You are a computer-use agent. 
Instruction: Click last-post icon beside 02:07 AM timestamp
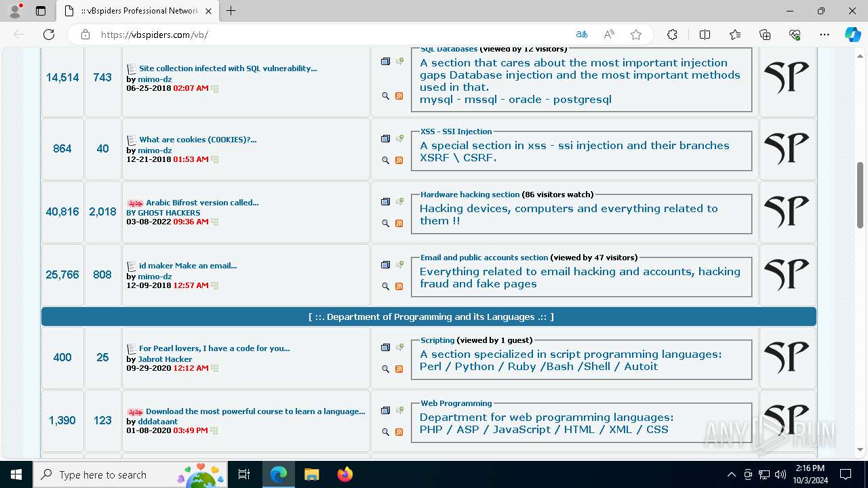point(215,89)
